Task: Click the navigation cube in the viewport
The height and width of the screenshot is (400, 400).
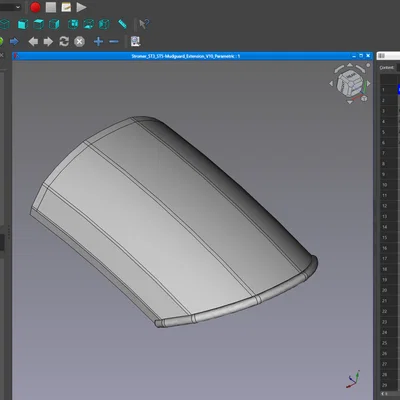Action: 349,82
